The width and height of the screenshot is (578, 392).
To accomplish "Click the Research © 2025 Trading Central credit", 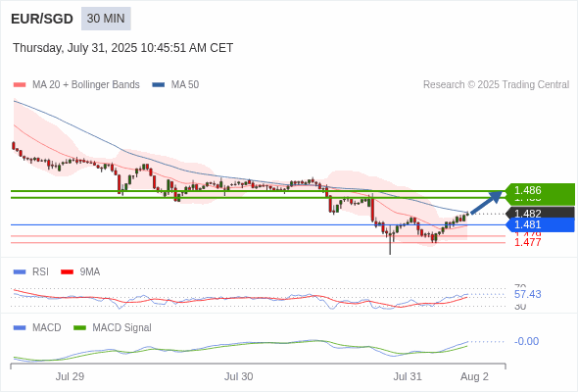I will click(496, 85).
